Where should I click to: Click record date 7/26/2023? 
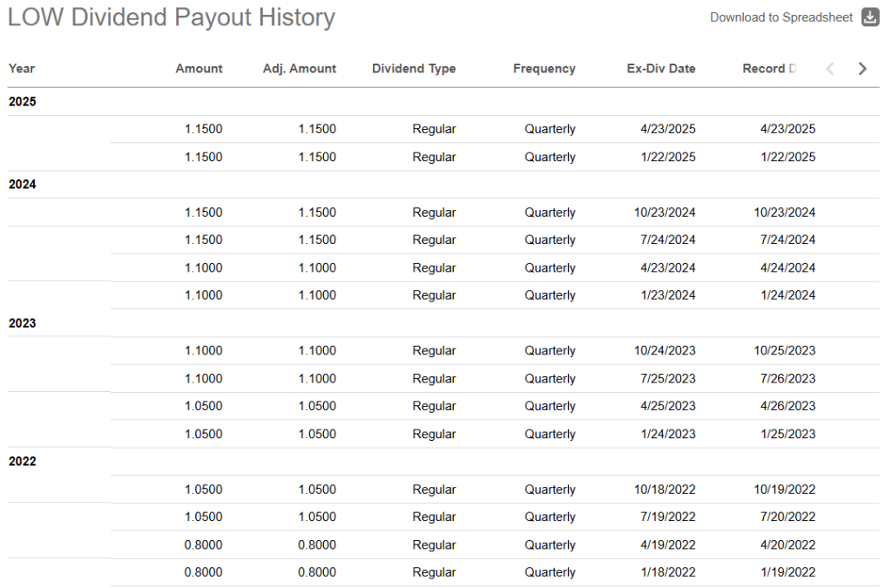pos(787,379)
